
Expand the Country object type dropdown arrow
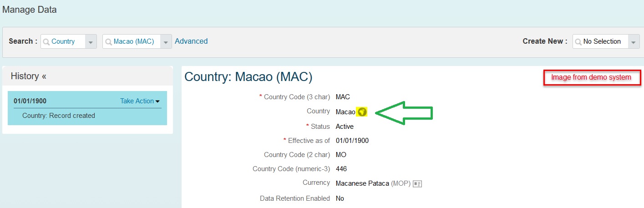point(91,42)
